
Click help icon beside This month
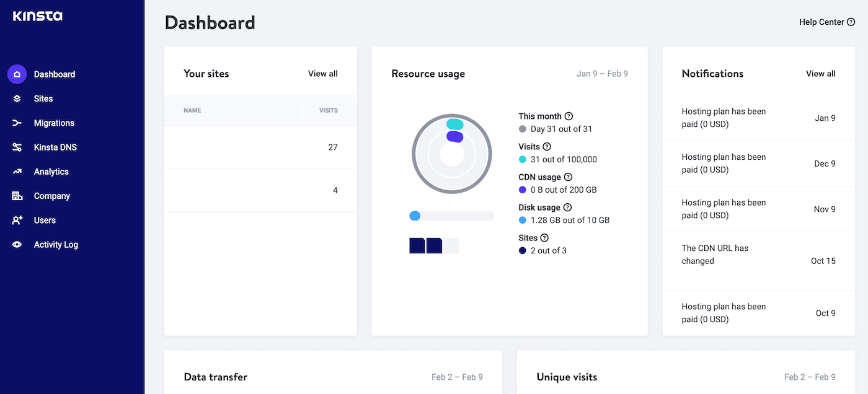click(x=569, y=116)
